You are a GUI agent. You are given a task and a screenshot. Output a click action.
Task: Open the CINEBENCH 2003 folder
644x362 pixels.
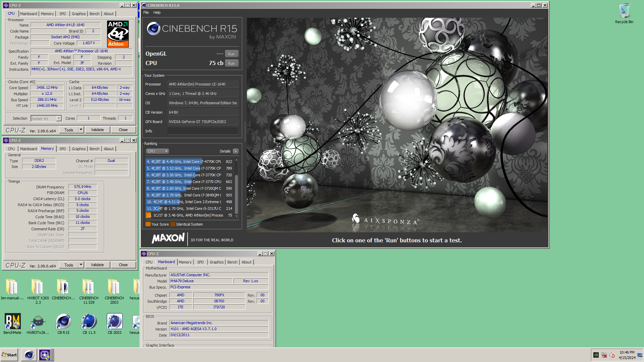(114, 291)
